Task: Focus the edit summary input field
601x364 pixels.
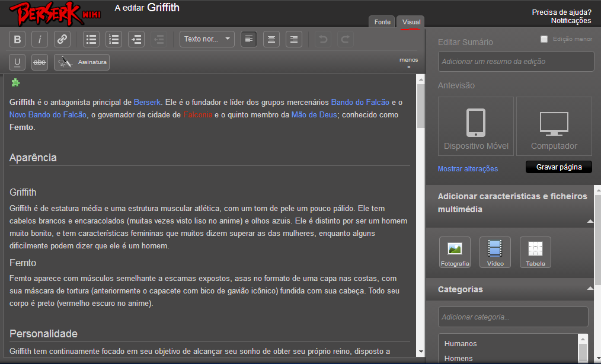Action: [x=516, y=62]
